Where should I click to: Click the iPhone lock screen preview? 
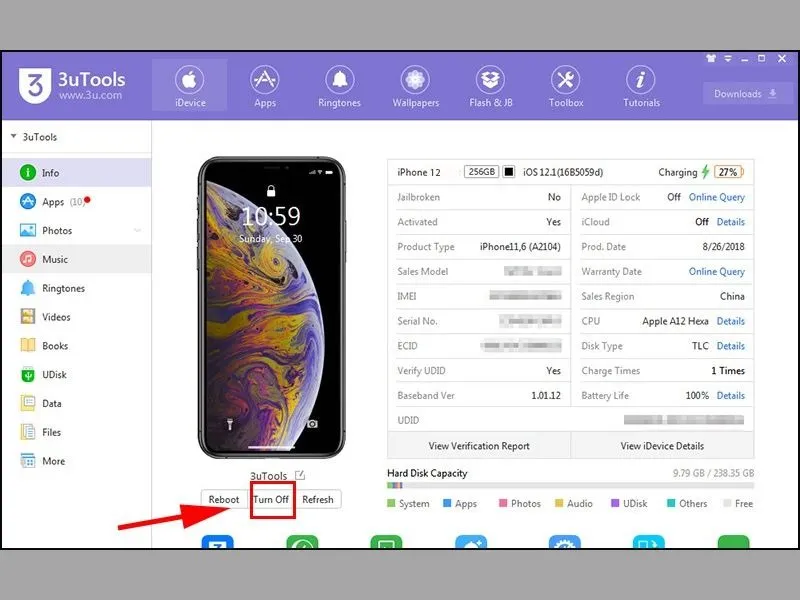coord(271,307)
